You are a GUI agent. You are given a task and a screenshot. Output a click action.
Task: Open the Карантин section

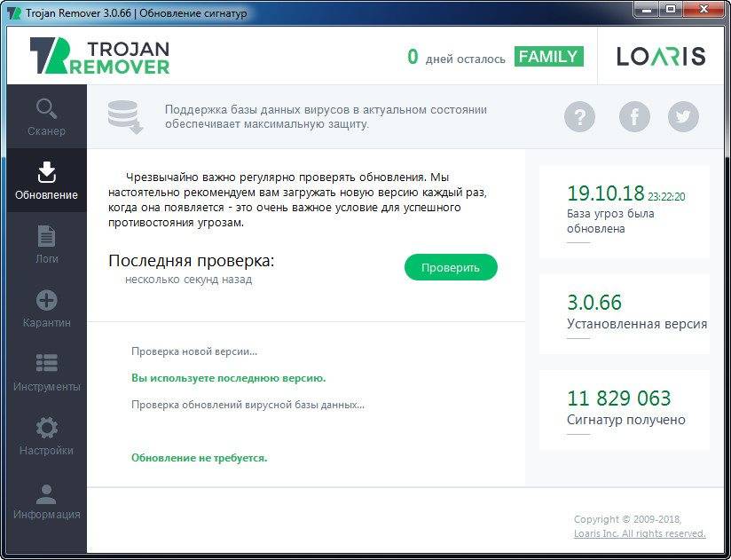47,308
